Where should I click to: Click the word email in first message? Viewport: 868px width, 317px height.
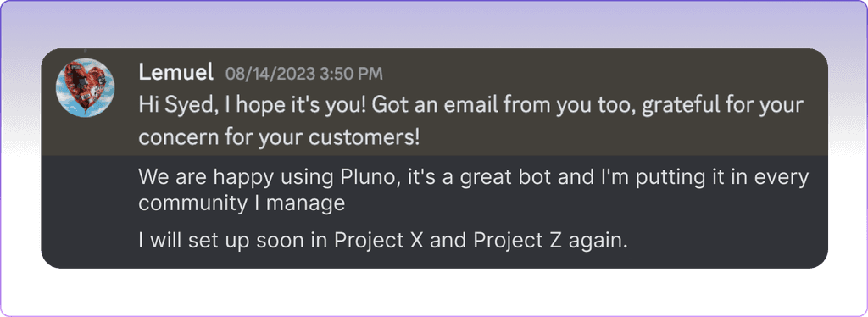tap(463, 106)
